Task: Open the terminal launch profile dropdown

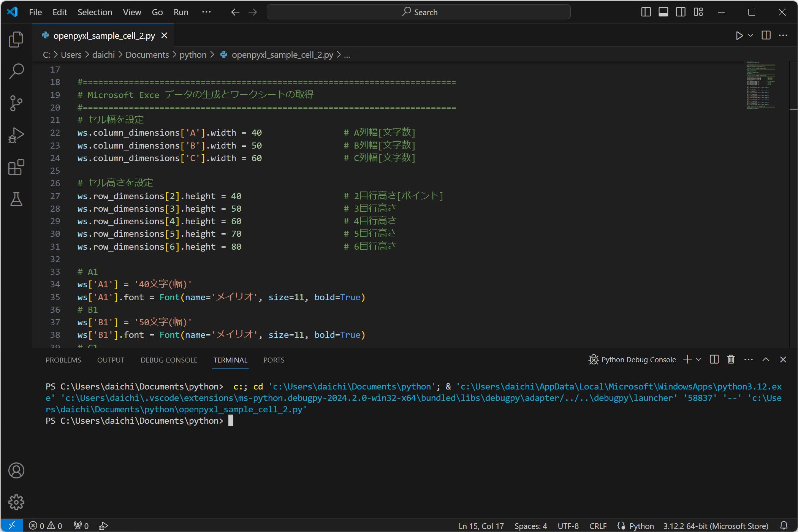Action: click(698, 359)
